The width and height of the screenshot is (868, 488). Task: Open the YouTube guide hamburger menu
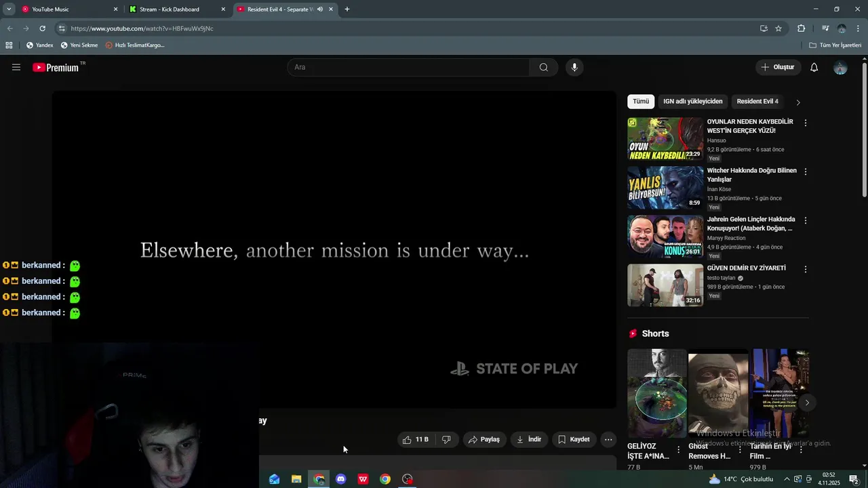click(x=16, y=67)
